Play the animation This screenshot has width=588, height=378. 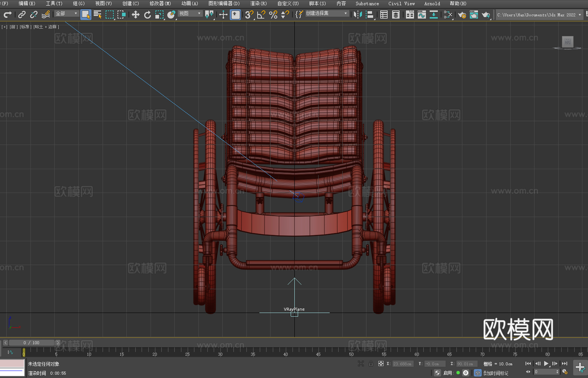[546, 364]
